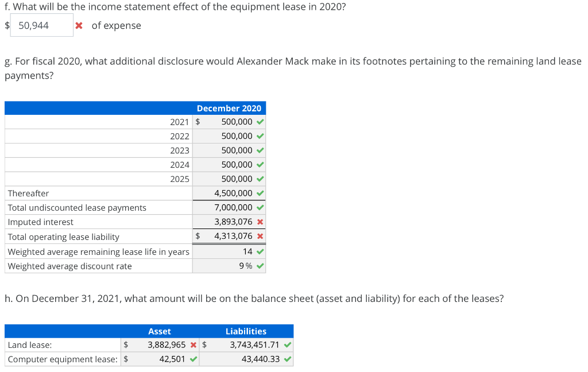
Task: Click the green check beside 9% discount rate
Action: click(x=260, y=266)
